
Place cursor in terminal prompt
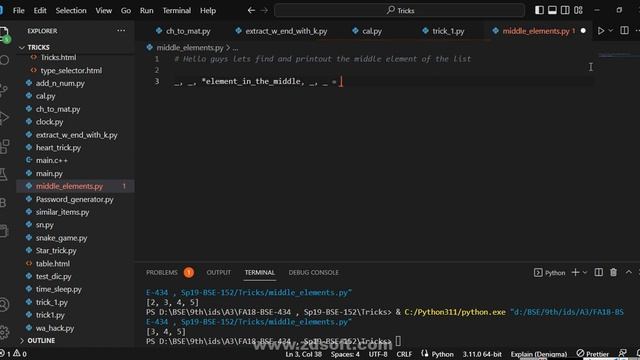click(398, 340)
